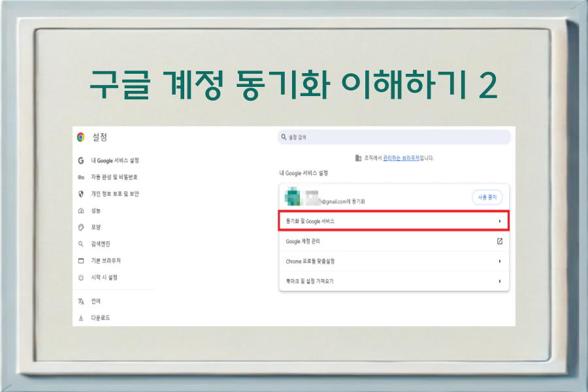Click the palette icon for 모양
The height and width of the screenshot is (392, 588).
coord(80,227)
